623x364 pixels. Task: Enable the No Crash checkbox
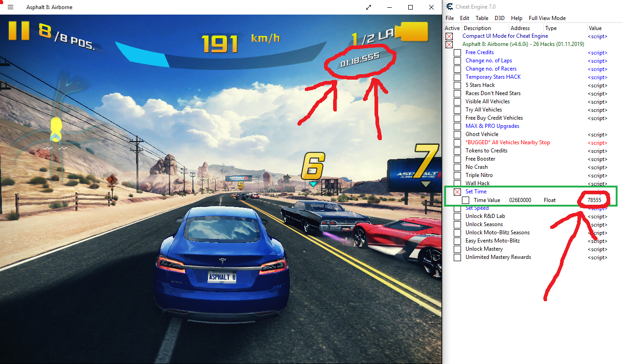pyautogui.click(x=457, y=167)
